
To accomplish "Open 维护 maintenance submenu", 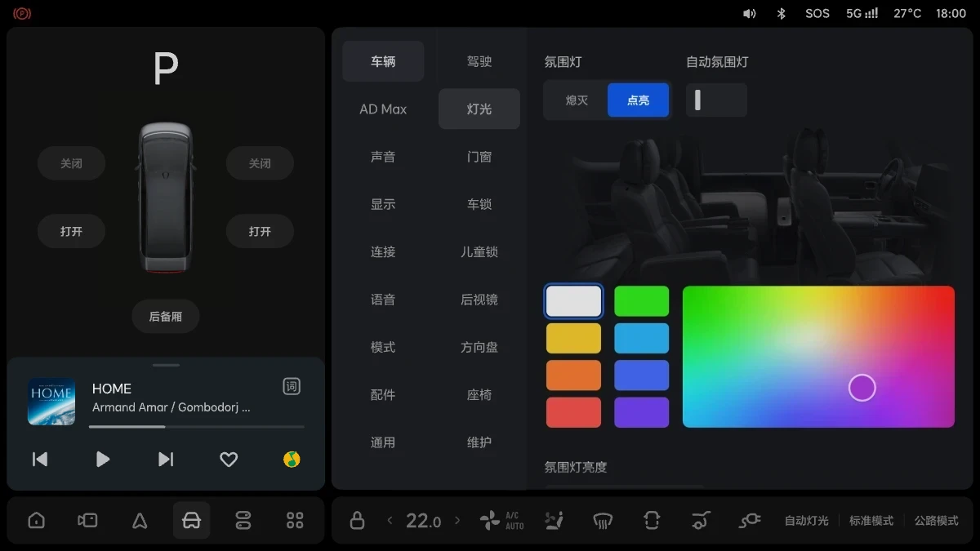I will click(x=479, y=442).
